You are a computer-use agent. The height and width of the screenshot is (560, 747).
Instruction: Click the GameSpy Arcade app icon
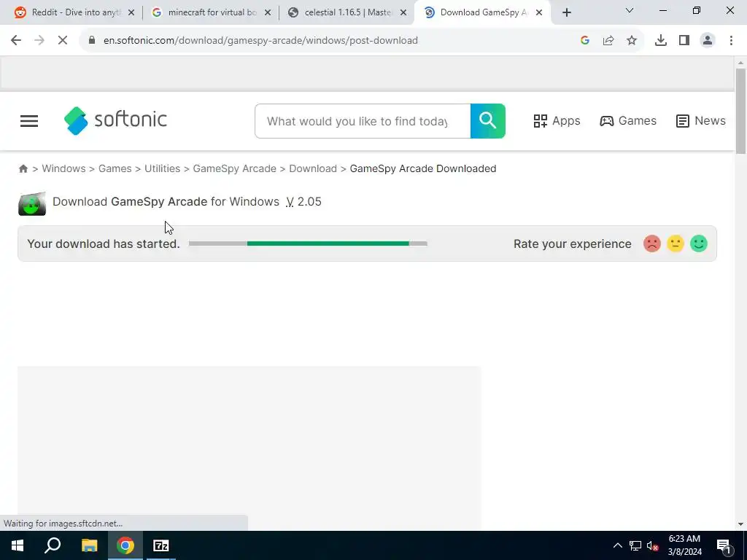pos(32,203)
